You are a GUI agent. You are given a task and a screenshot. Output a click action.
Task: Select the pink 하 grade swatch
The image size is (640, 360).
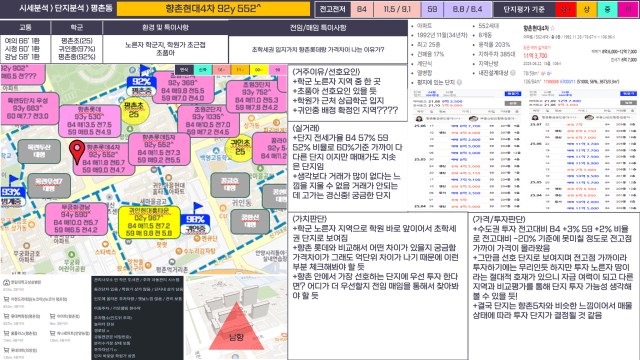coord(628,9)
